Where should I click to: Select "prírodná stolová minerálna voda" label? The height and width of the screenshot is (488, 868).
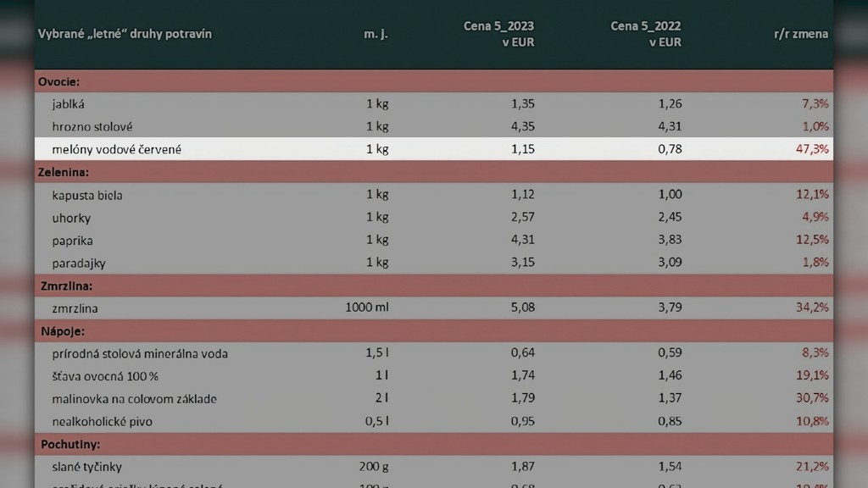tap(140, 354)
